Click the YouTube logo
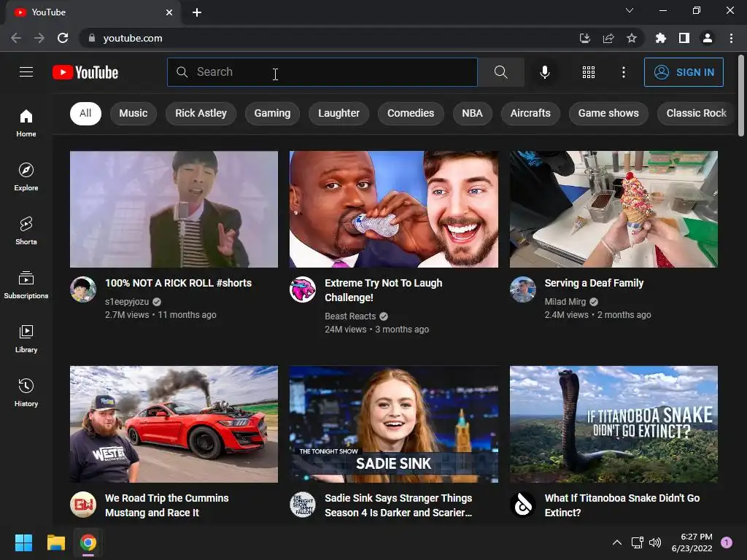This screenshot has width=747, height=560. pyautogui.click(x=85, y=72)
